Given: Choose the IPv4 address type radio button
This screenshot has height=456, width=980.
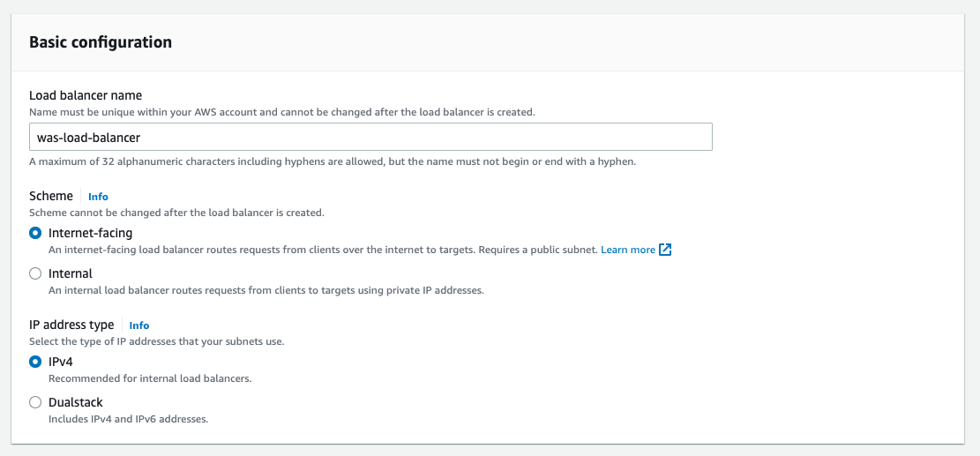Looking at the screenshot, I should [x=35, y=362].
